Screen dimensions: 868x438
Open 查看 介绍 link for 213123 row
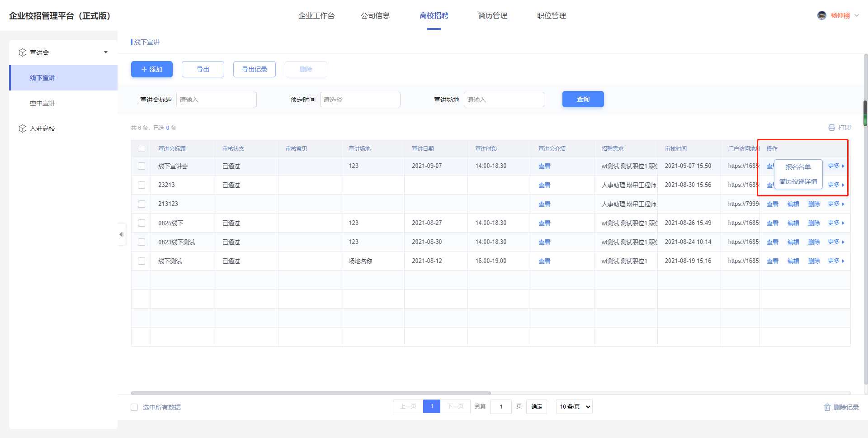coord(544,204)
